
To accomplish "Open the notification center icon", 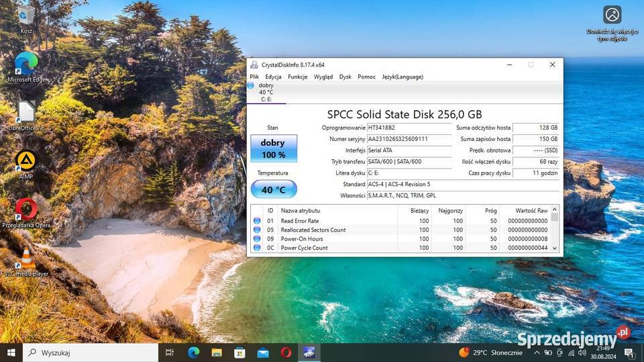I will tap(629, 353).
